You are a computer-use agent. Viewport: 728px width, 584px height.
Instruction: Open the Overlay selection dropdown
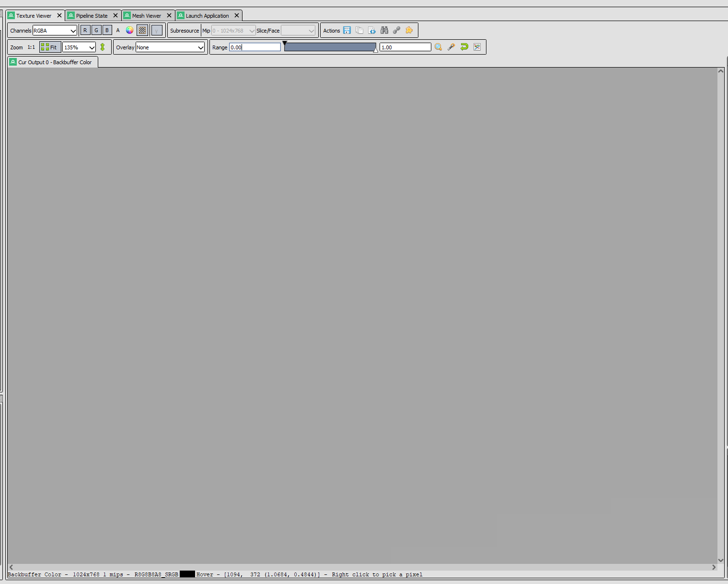(170, 47)
